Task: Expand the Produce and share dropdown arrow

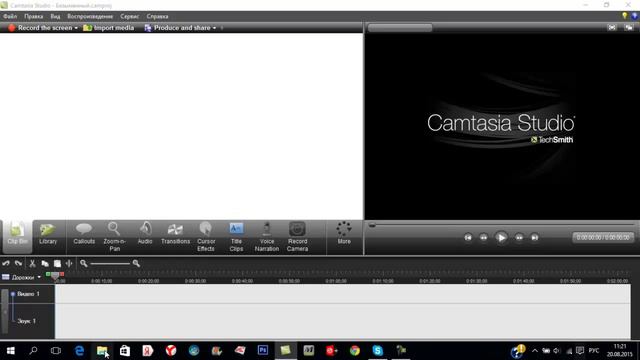Action: (214, 28)
